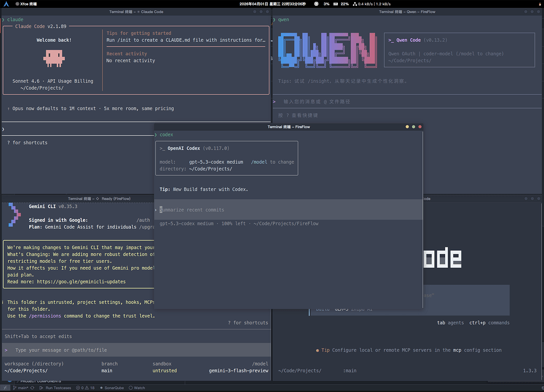
Task: Click Codex status line '100% left'
Action: (234, 224)
